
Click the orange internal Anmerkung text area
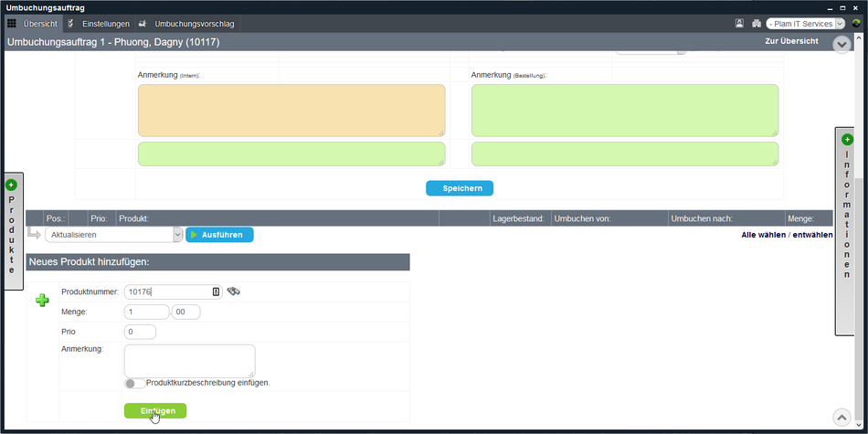coord(291,111)
